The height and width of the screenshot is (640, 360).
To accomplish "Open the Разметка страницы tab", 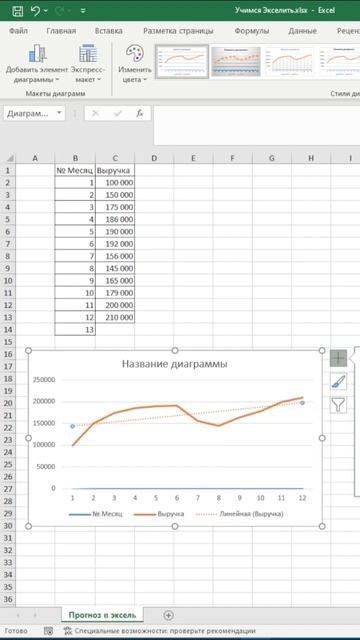I will point(178,31).
